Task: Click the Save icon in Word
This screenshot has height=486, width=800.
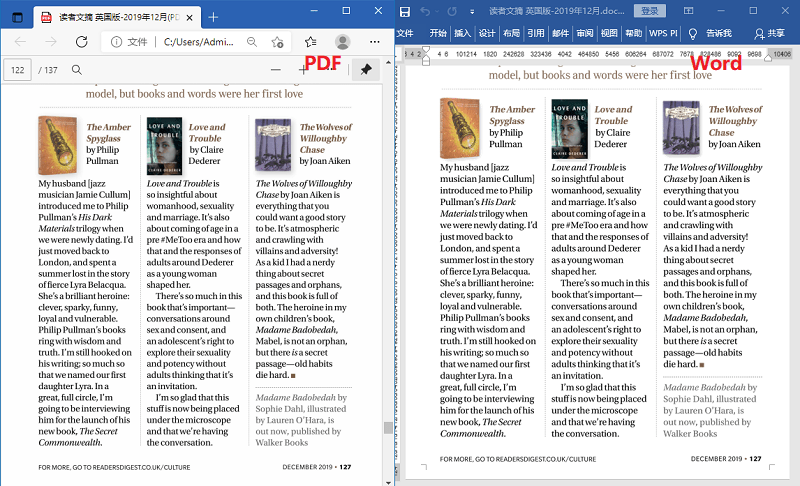Action: pyautogui.click(x=405, y=11)
